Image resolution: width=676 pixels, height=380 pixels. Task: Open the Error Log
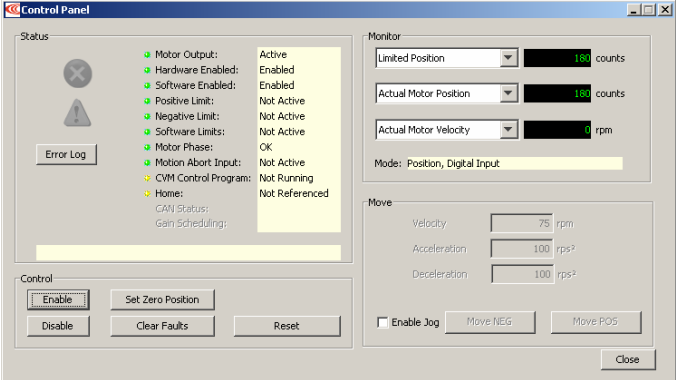click(66, 154)
